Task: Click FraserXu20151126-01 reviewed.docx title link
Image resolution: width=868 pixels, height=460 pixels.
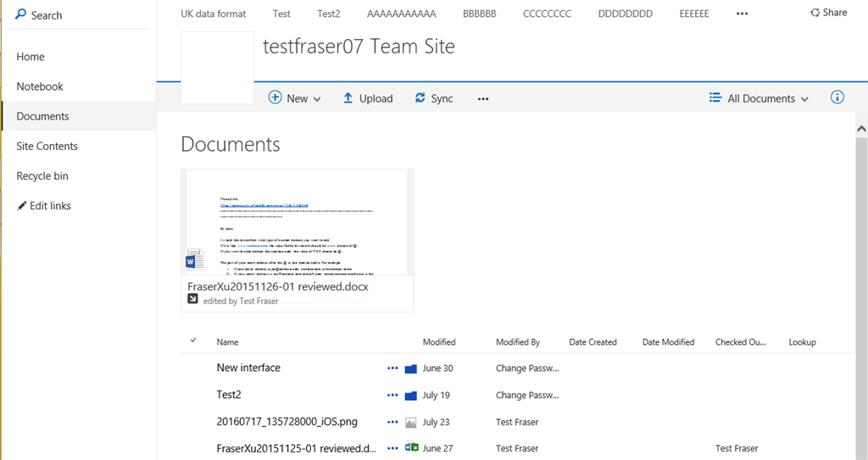Action: (278, 286)
